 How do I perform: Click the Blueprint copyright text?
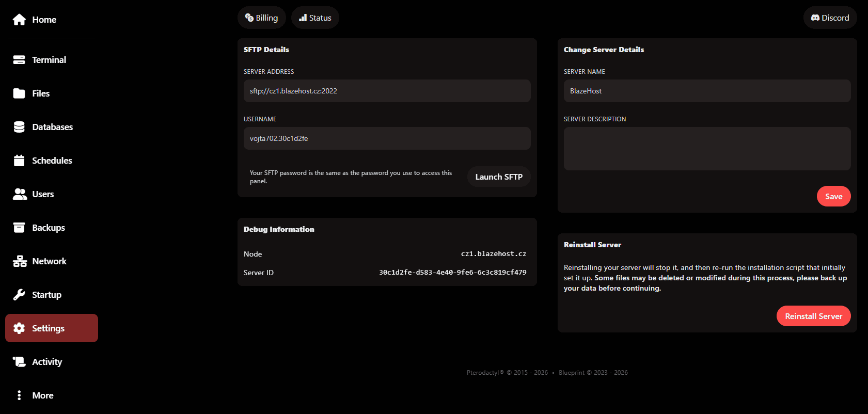click(x=593, y=373)
